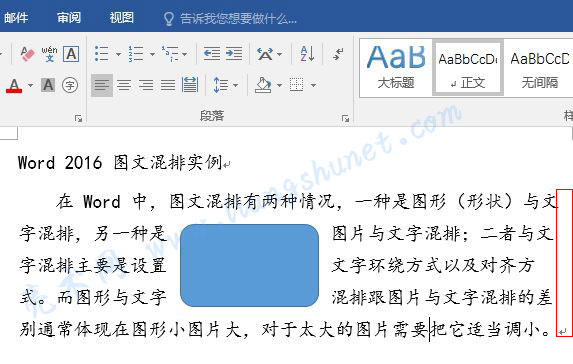Switch to the 视图 tab
The image size is (573, 364).
122,17
